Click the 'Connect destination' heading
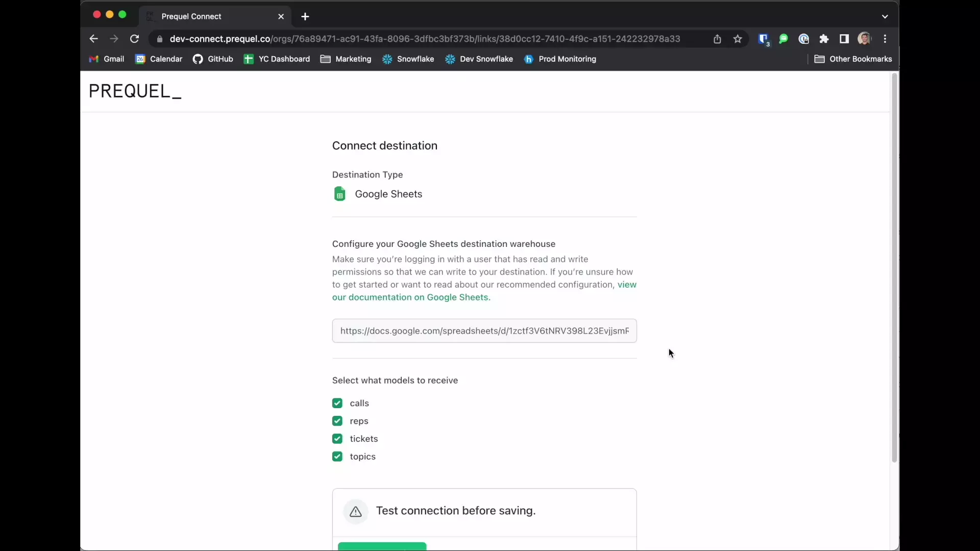The height and width of the screenshot is (551, 980). tap(385, 145)
